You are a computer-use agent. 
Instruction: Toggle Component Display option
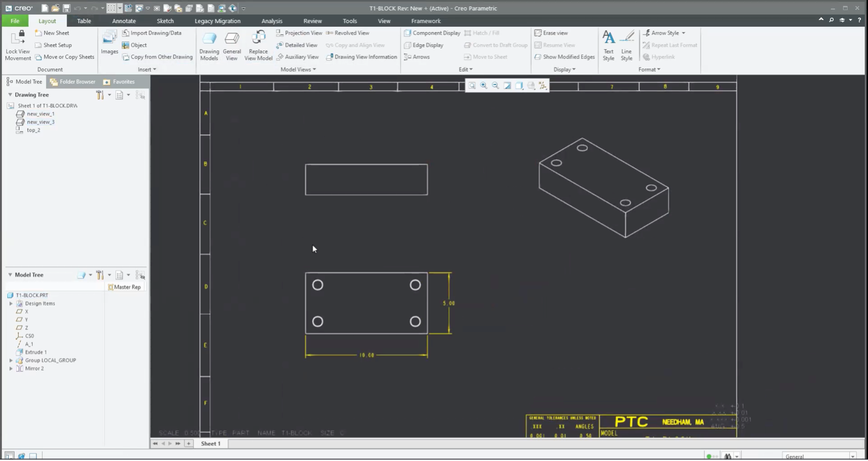432,33
